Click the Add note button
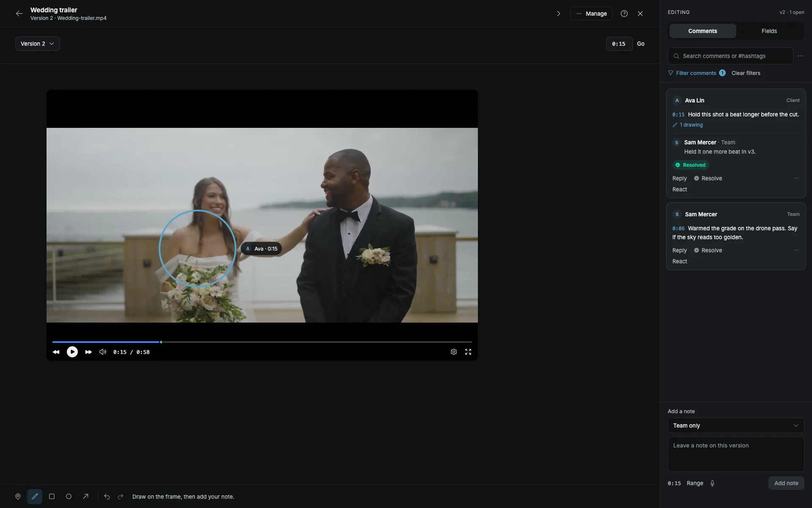 click(786, 483)
